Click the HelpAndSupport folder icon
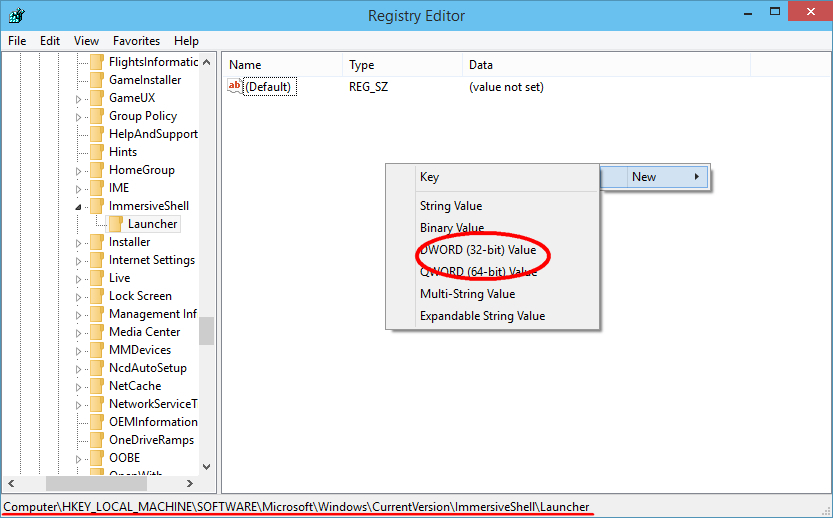This screenshot has height=518, width=833. tap(97, 134)
